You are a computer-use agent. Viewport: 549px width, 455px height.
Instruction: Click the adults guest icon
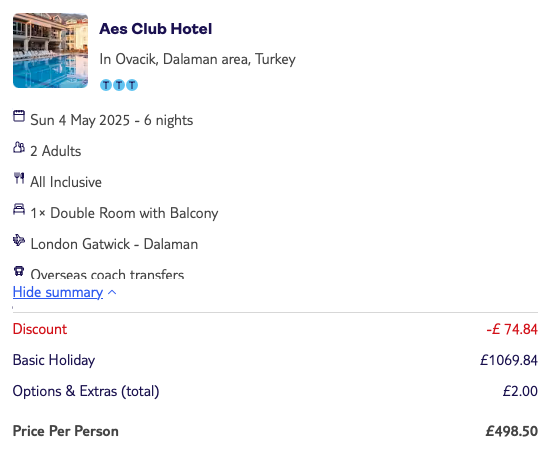[x=19, y=147]
